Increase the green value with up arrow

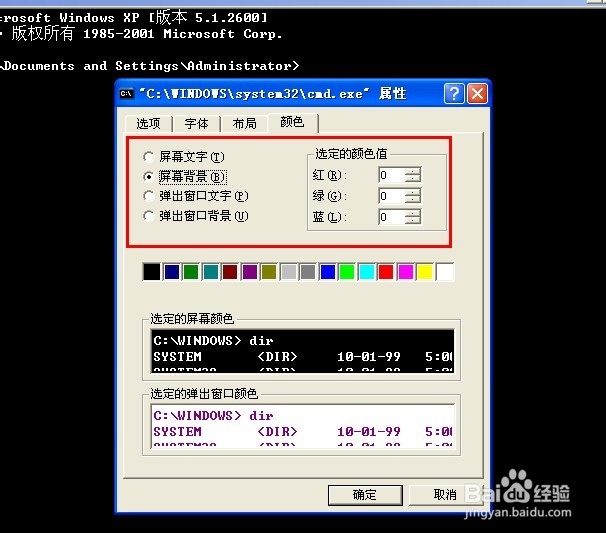click(413, 192)
